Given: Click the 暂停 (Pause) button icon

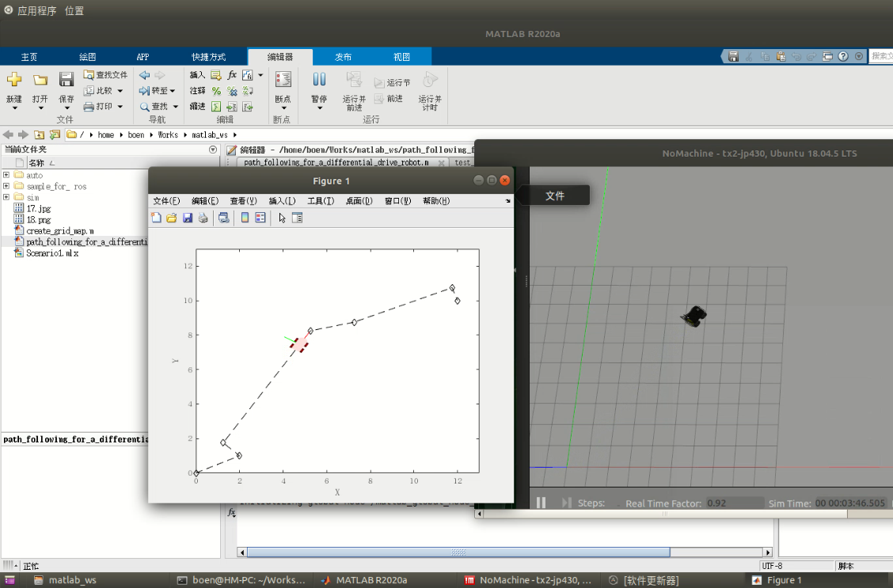Looking at the screenshot, I should tap(319, 79).
